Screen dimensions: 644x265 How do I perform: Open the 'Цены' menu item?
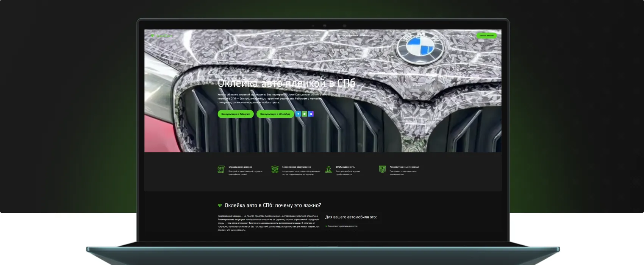[x=288, y=36]
